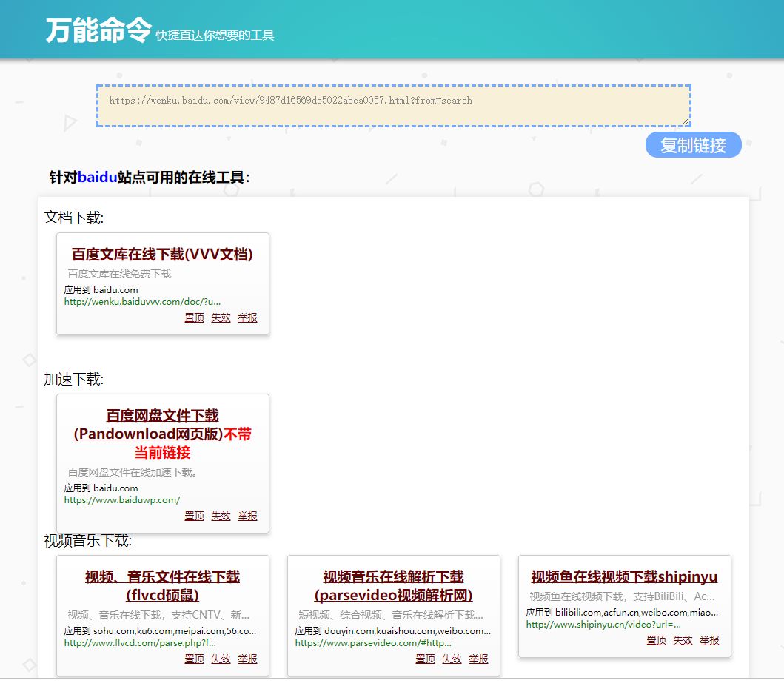This screenshot has width=784, height=683.
Task: Click 举报 on the Pandownload card
Action: pyautogui.click(x=247, y=516)
